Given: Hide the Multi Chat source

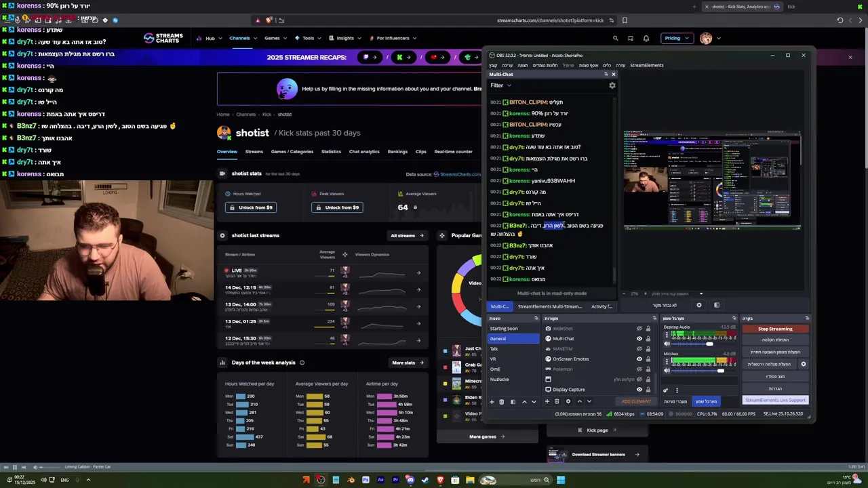Looking at the screenshot, I should 639,339.
